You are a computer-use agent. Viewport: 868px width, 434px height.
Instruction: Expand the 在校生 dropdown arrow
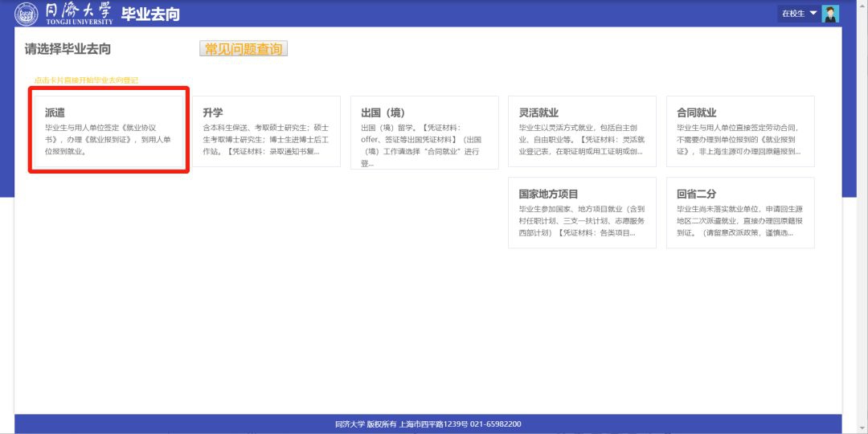tap(813, 13)
